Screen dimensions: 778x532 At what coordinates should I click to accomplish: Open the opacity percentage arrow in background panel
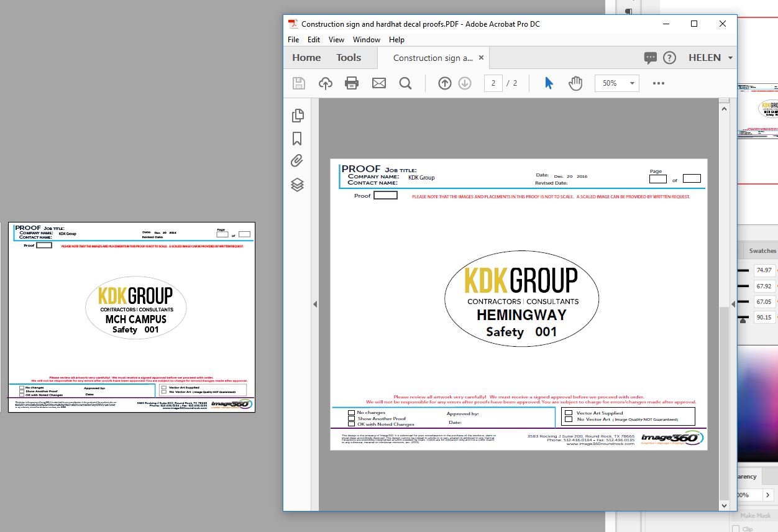[x=769, y=495]
